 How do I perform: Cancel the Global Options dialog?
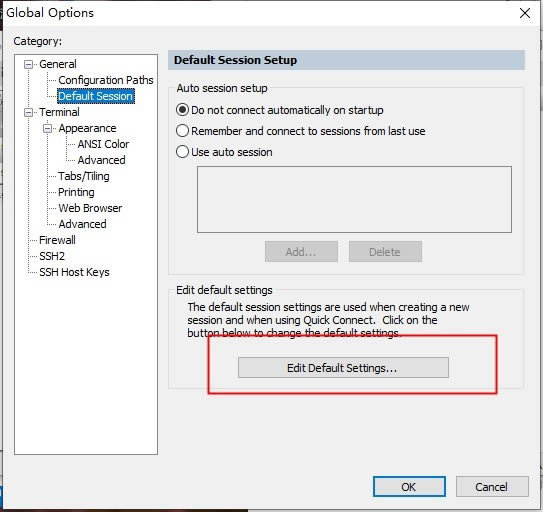pyautogui.click(x=492, y=487)
